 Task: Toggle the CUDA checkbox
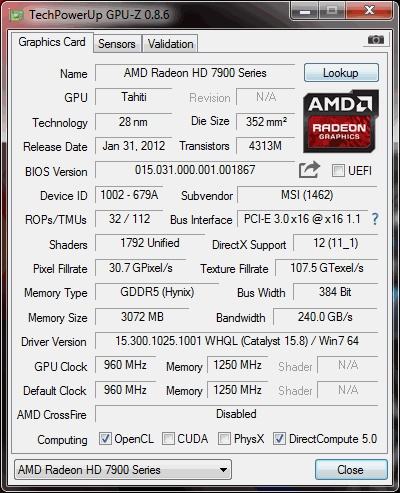click(x=168, y=439)
